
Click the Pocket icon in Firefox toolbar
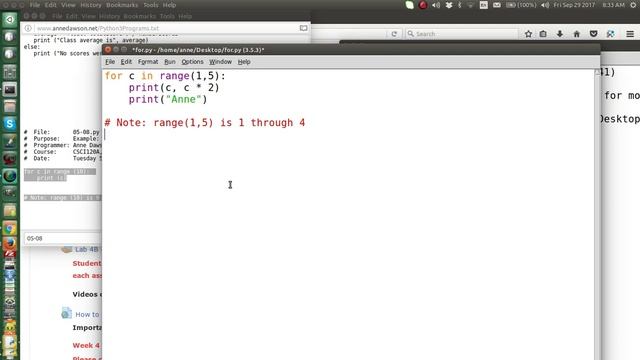[593, 34]
